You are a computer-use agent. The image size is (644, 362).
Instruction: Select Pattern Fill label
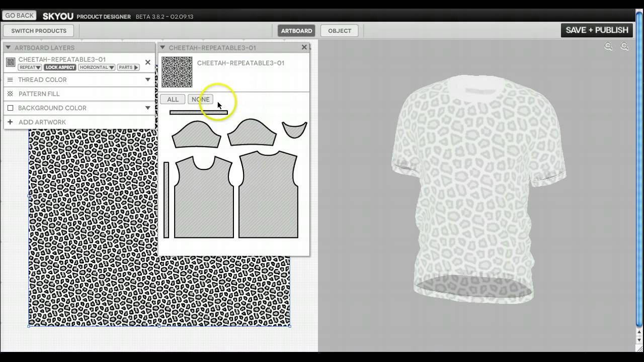(39, 94)
